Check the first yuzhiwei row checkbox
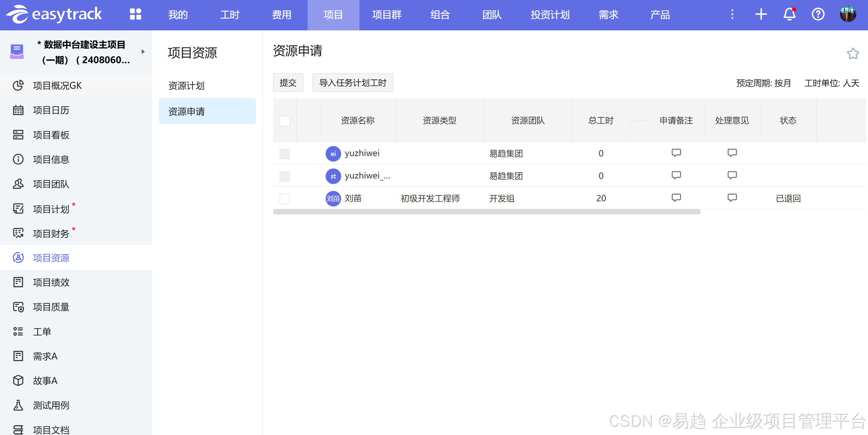 pos(285,154)
